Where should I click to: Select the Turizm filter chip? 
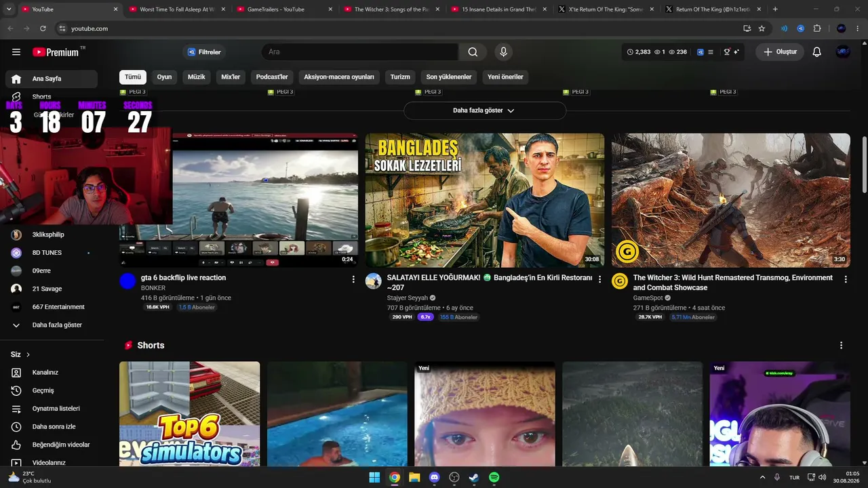click(x=400, y=77)
